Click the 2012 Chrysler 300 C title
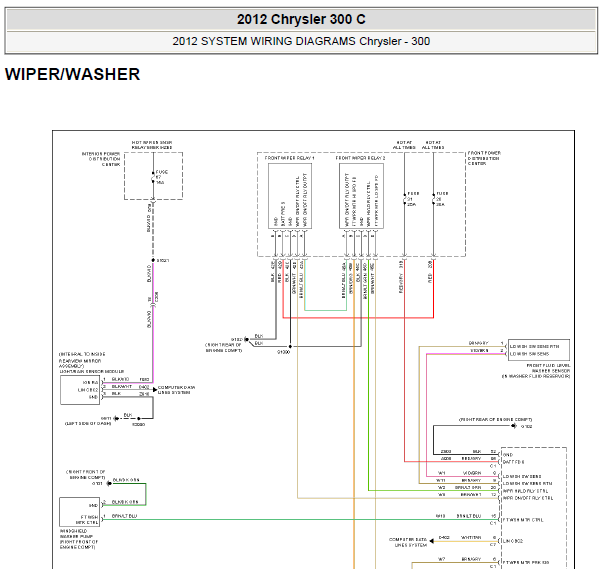This screenshot has height=569, width=602. [299, 20]
